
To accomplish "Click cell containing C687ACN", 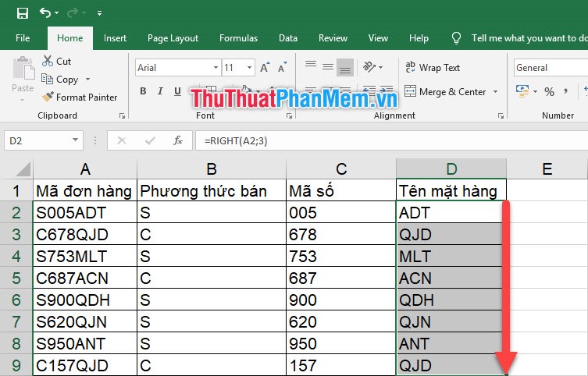I will coord(85,278).
